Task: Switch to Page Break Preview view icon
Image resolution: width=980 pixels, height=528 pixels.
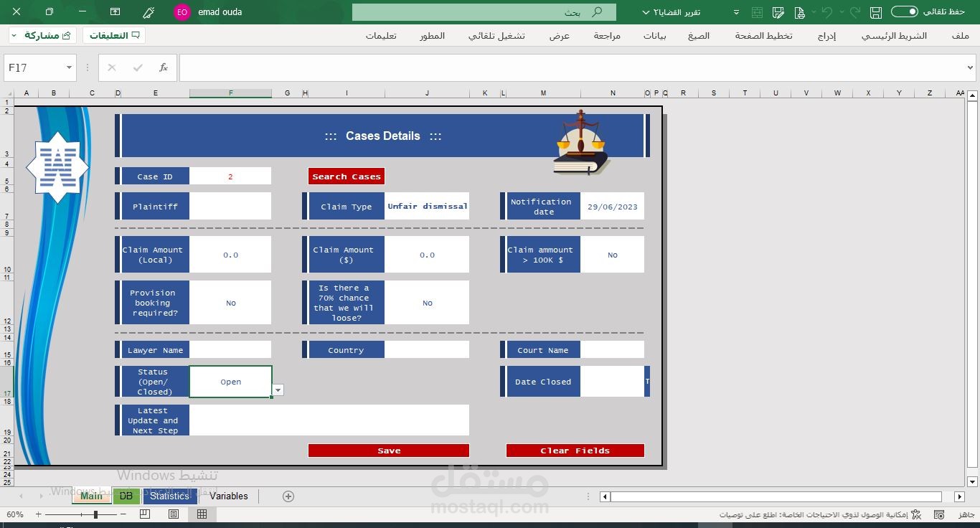Action: pos(145,514)
